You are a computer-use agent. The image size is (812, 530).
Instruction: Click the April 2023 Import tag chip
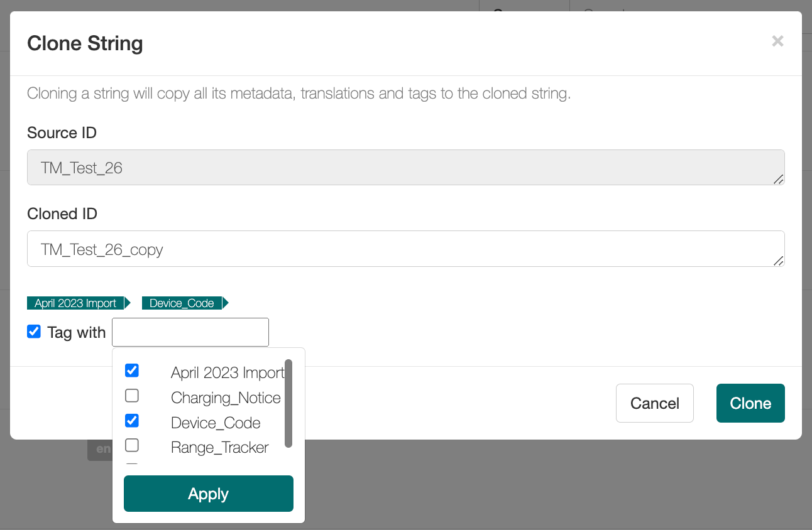pos(74,303)
